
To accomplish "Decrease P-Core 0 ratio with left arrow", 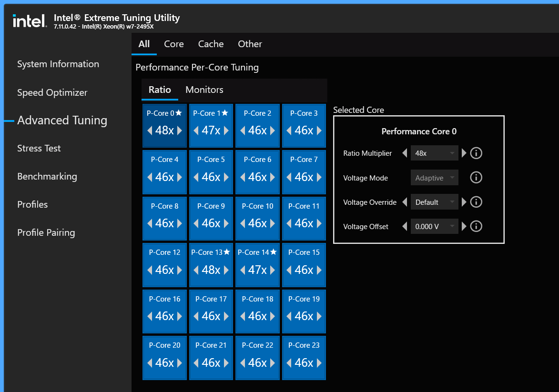I will point(150,131).
